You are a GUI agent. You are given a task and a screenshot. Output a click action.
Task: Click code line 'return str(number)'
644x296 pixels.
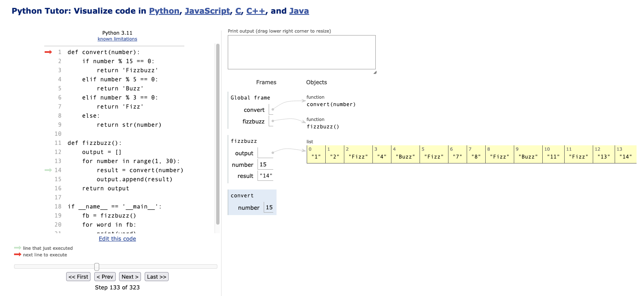pyautogui.click(x=129, y=125)
